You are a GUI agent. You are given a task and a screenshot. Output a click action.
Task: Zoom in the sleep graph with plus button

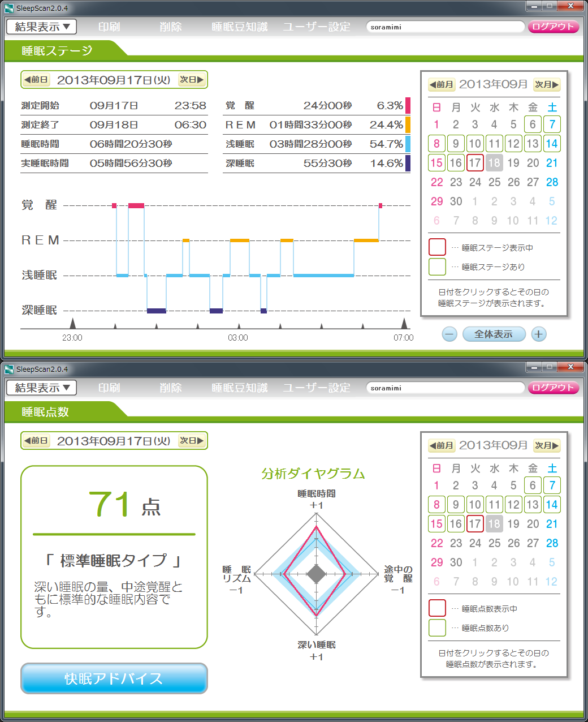[x=538, y=334]
